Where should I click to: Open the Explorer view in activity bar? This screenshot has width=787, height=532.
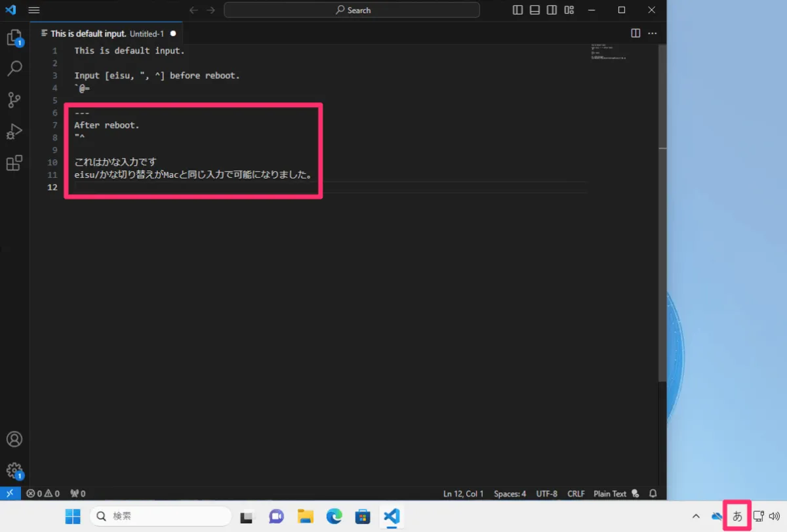[14, 37]
